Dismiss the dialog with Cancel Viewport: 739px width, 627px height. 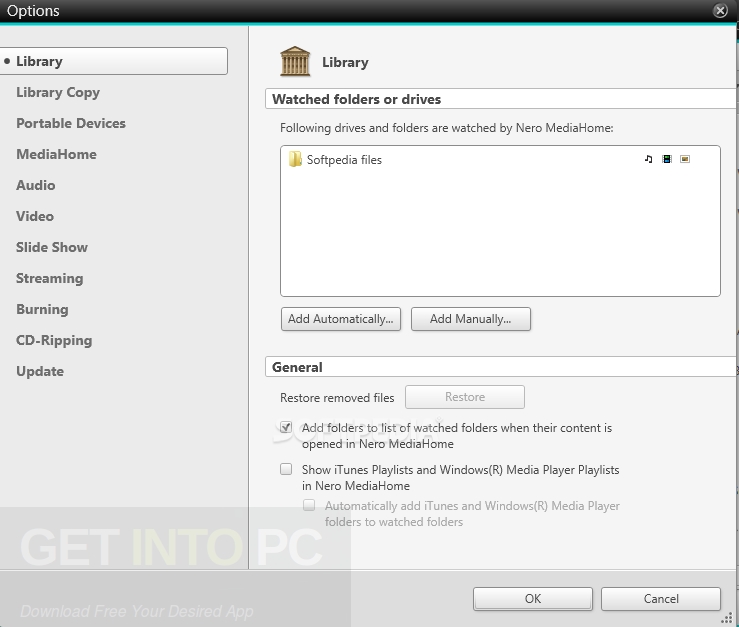[661, 598]
